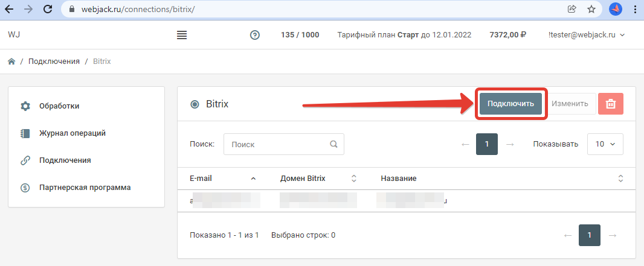Open Обработки in the sidebar
The height and width of the screenshot is (266, 644).
click(x=59, y=106)
